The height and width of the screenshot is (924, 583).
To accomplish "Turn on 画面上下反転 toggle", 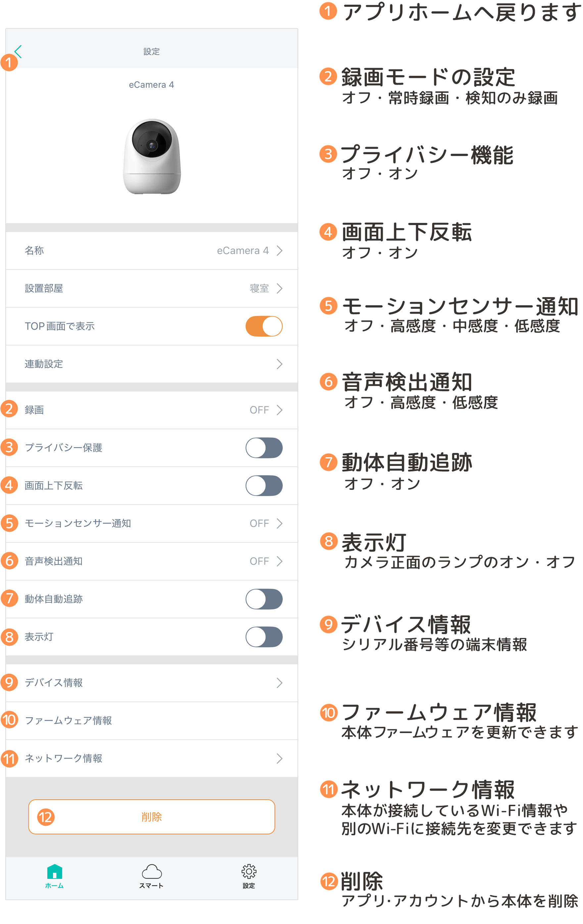I will (x=264, y=485).
